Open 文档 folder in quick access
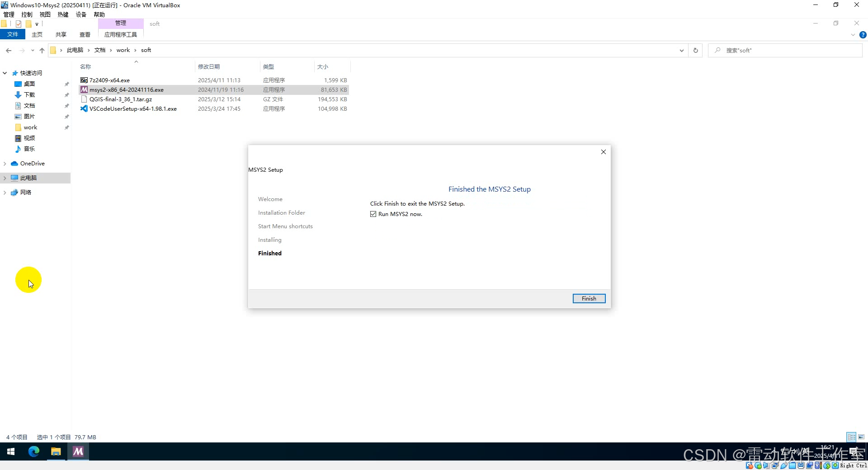The image size is (868, 470). pos(29,106)
